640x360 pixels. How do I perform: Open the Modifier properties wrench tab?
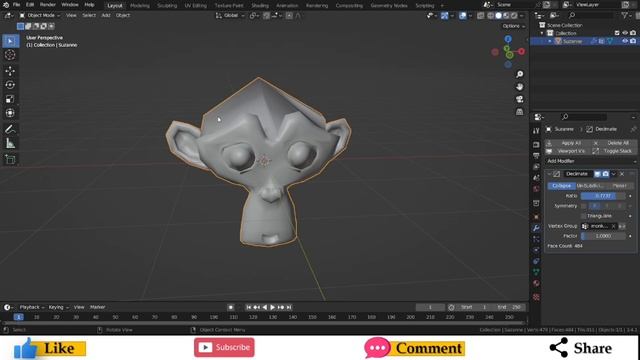[536, 228]
